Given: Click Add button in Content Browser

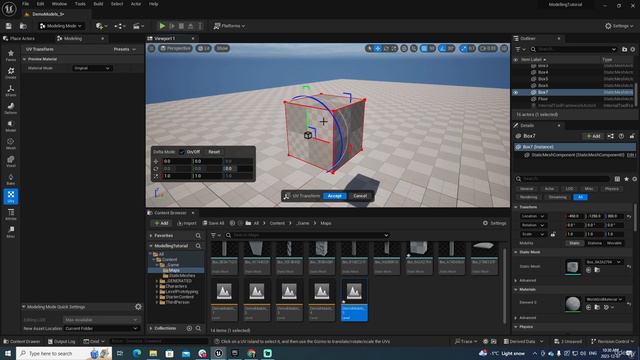Looking at the screenshot, I should tap(161, 223).
